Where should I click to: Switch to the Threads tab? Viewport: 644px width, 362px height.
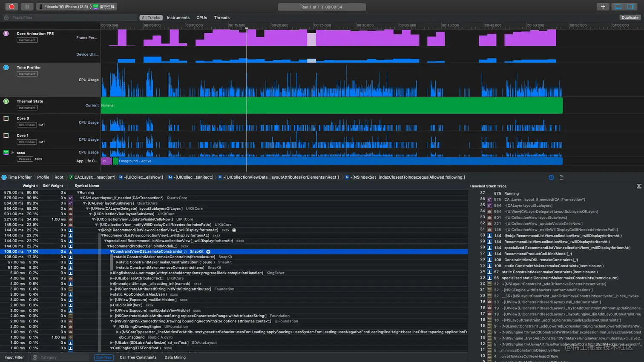(x=221, y=17)
